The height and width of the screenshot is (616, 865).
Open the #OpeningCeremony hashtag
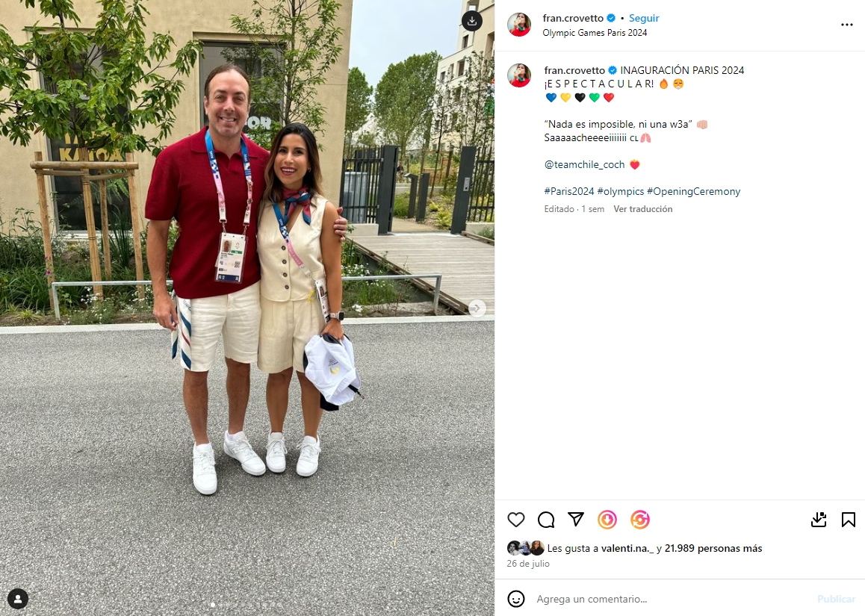click(693, 191)
